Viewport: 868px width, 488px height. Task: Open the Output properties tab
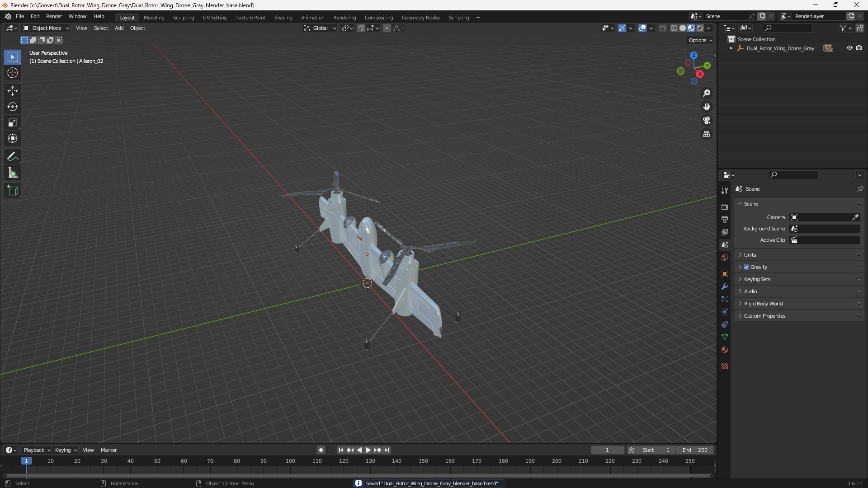coord(725,219)
